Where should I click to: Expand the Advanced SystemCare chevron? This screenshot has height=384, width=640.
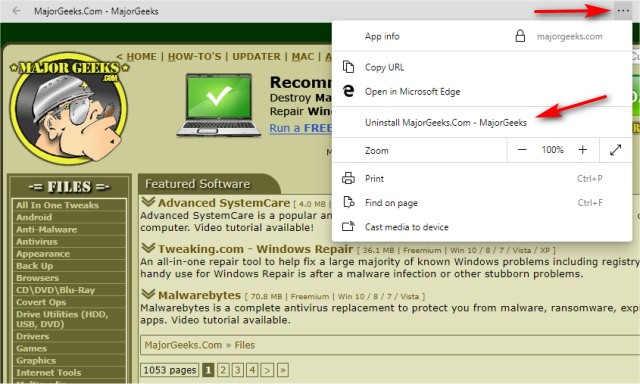(148, 202)
